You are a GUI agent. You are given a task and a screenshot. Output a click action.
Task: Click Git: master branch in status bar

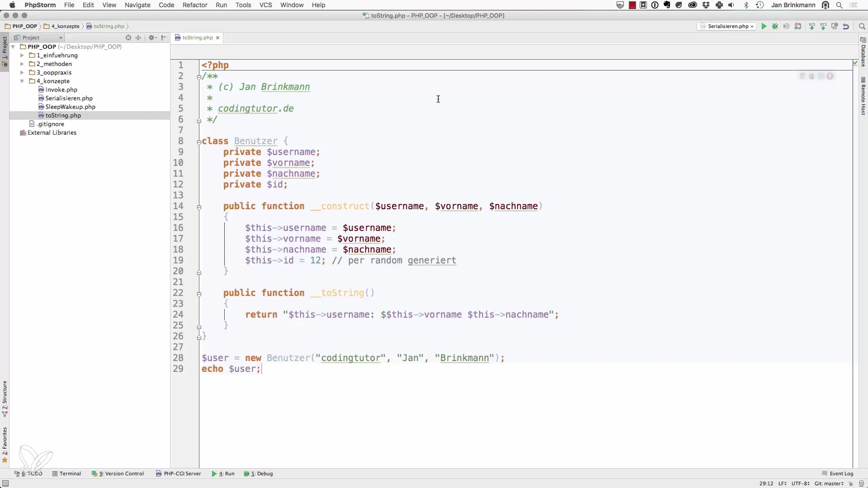coord(829,483)
